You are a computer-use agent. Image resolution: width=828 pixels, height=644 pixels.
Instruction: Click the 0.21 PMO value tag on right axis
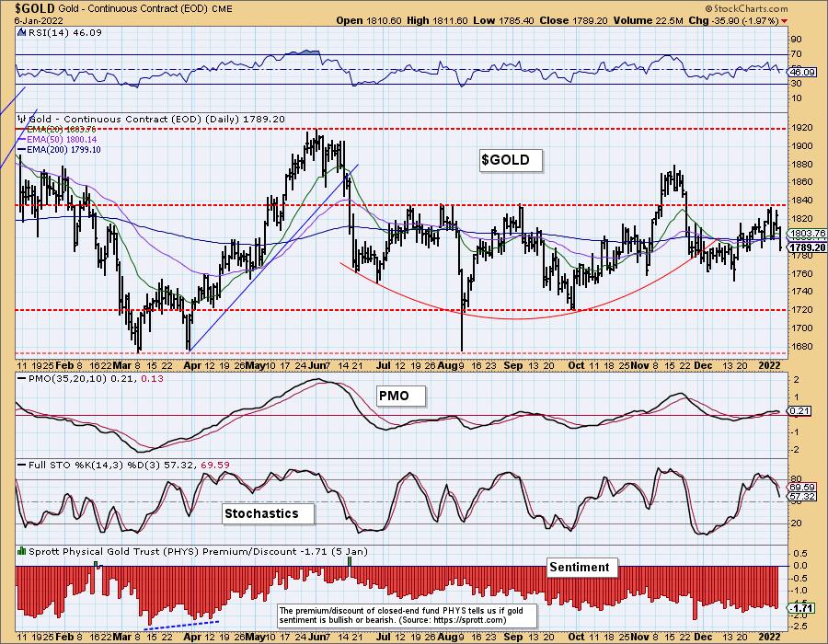pyautogui.click(x=800, y=410)
